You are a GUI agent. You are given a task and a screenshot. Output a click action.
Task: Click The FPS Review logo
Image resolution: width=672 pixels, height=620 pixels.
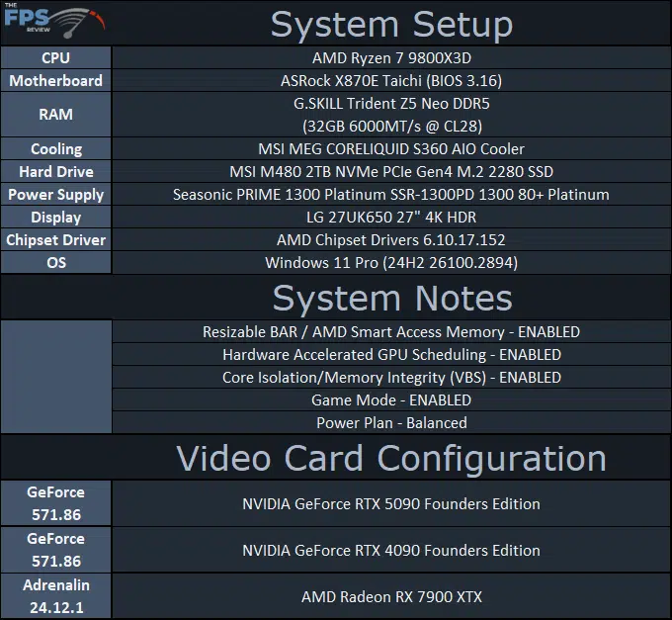(54, 21)
